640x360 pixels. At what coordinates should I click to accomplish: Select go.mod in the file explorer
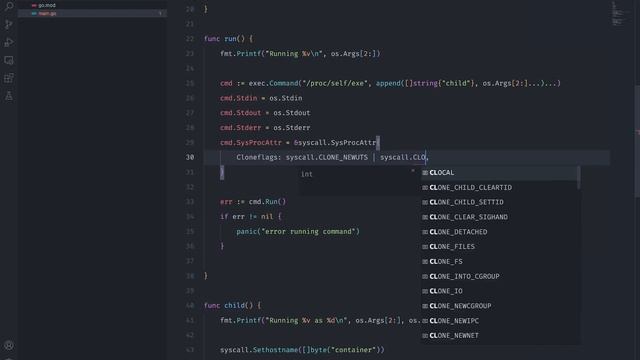[x=92, y=5]
